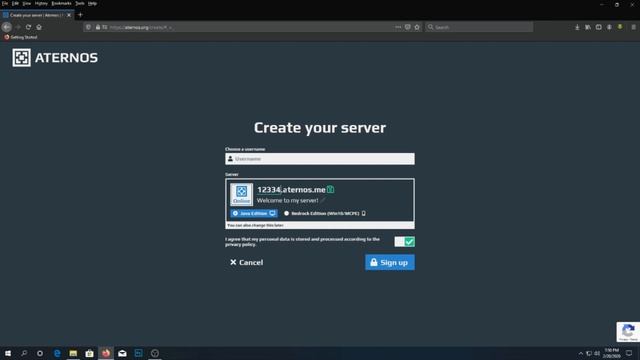Click the Username input field
Screen dimensions: 640x360
tap(320, 159)
